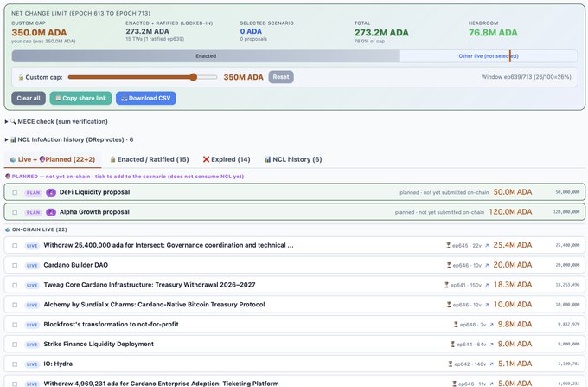This screenshot has width=588, height=387.
Task: Open external link arrow for Blockfrost row
Action: [491, 325]
